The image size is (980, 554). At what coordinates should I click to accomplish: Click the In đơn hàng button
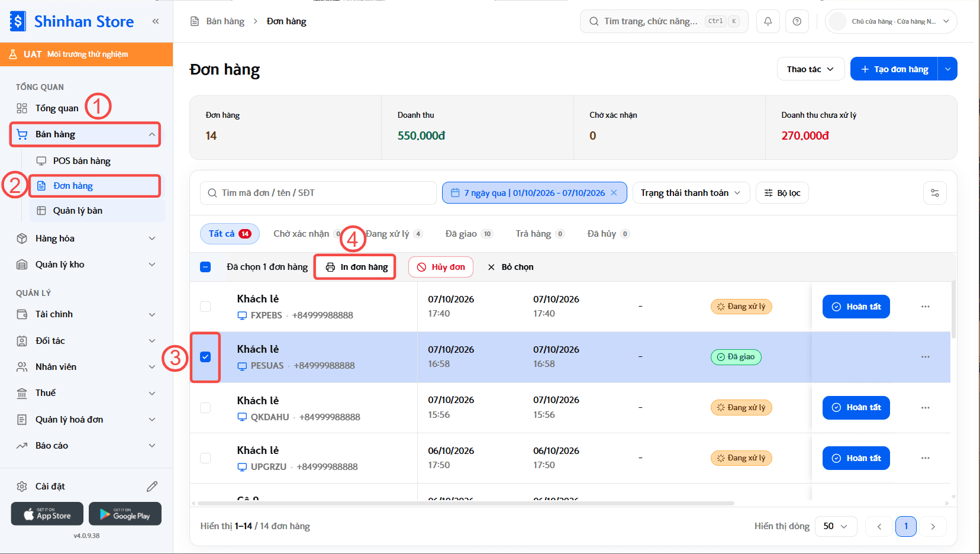357,267
